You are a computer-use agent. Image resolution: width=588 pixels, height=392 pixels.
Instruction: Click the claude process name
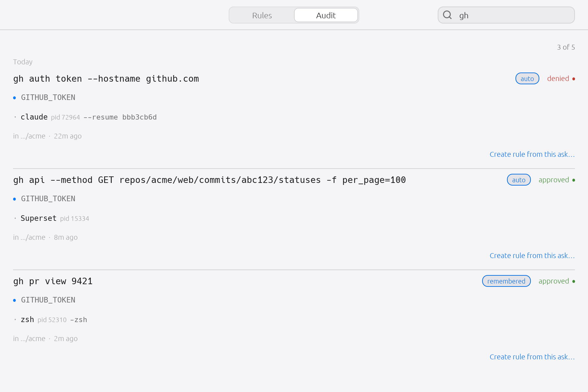[34, 117]
